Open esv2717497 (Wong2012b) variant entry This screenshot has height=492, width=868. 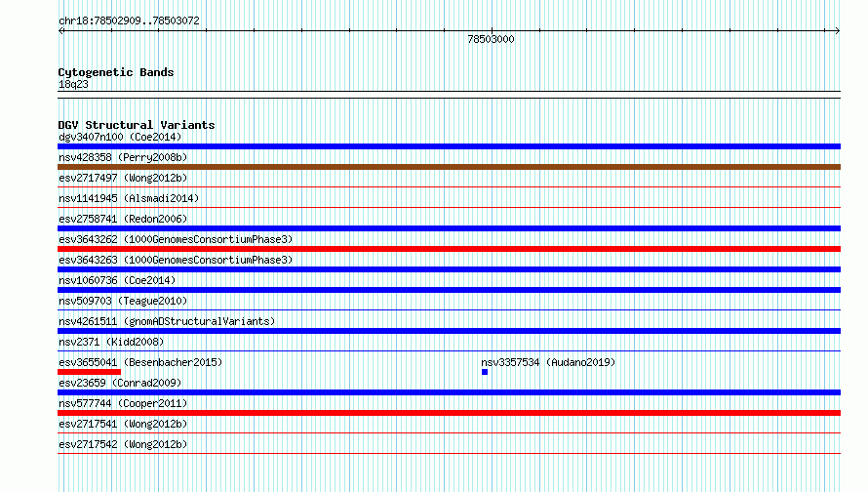tap(123, 178)
